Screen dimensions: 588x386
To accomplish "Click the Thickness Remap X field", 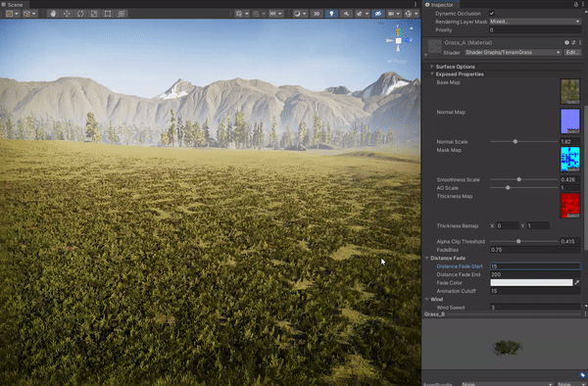I will 508,225.
